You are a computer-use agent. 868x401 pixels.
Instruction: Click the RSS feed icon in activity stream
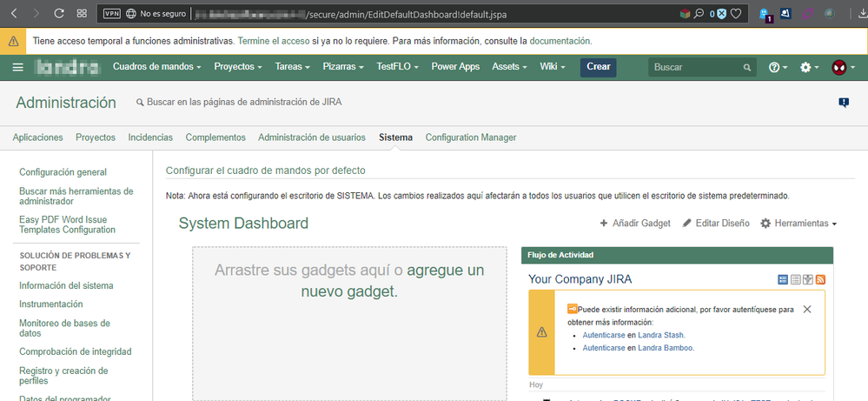coord(819,279)
